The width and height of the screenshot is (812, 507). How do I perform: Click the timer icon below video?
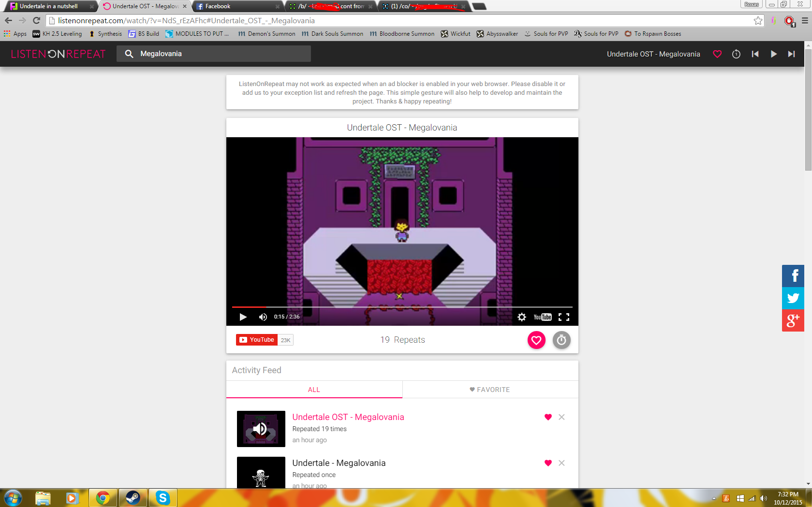point(561,340)
